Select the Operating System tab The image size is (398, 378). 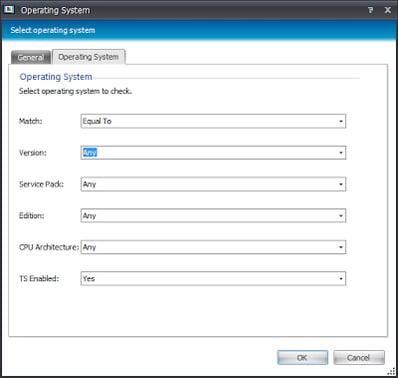click(x=89, y=57)
